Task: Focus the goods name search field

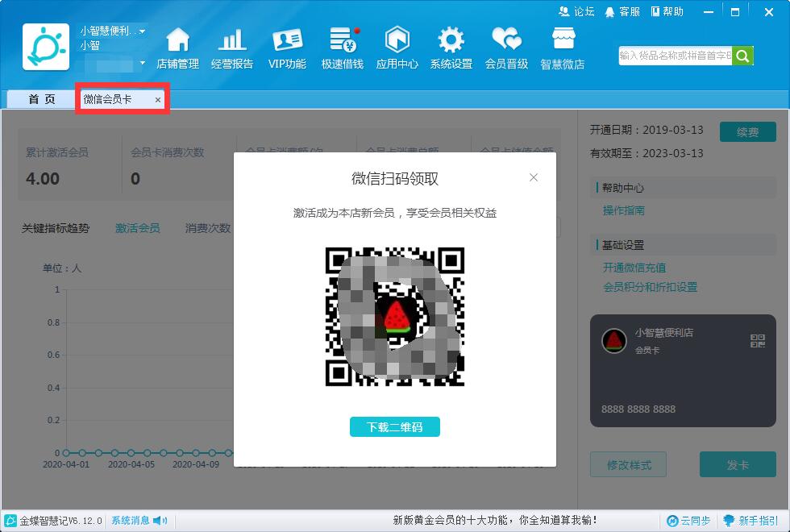Action: click(x=676, y=56)
